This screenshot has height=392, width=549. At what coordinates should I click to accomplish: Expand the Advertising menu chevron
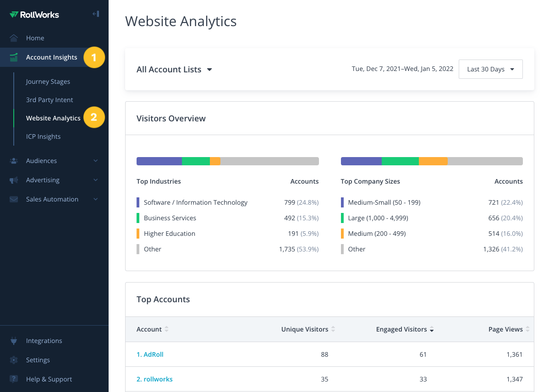click(x=96, y=180)
